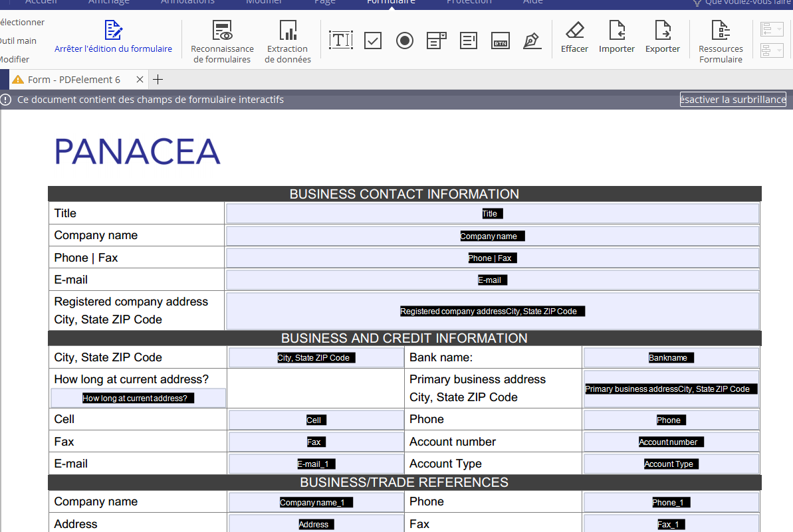Select the credit-section City, State ZIP Code field
793x532 pixels.
point(316,357)
